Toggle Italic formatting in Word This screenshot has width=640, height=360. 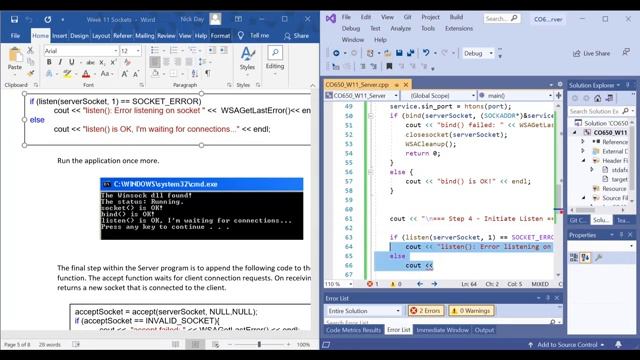(60, 62)
